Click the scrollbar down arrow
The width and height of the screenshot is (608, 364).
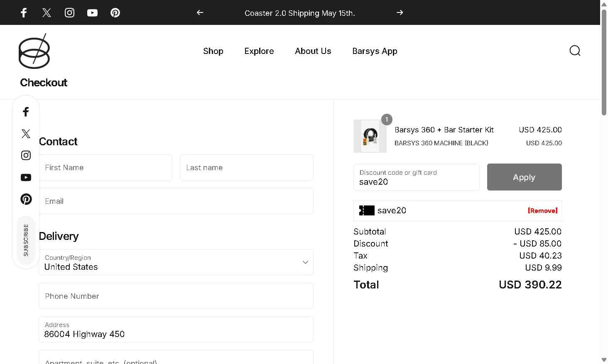coord(604,360)
